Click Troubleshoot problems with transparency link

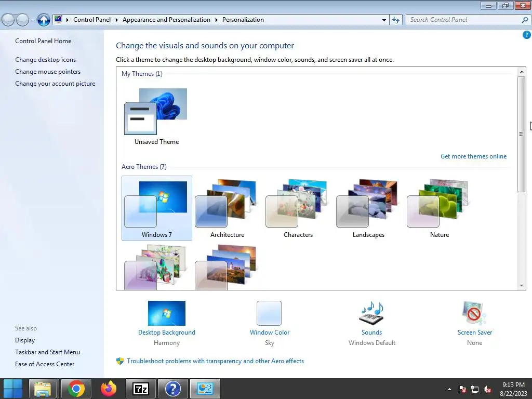215,361
